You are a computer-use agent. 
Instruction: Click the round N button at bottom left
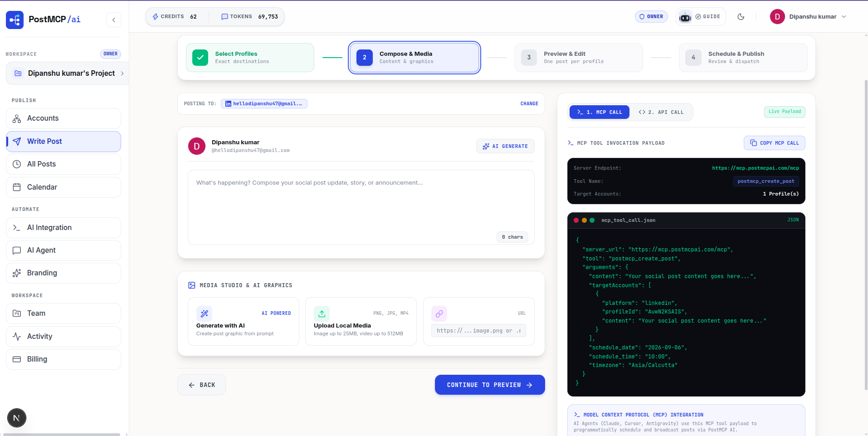point(17,418)
